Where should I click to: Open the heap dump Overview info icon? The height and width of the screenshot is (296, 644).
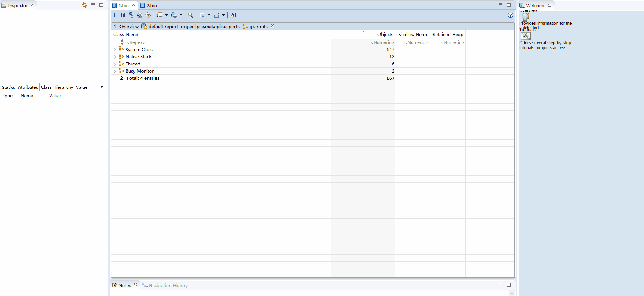[115, 15]
